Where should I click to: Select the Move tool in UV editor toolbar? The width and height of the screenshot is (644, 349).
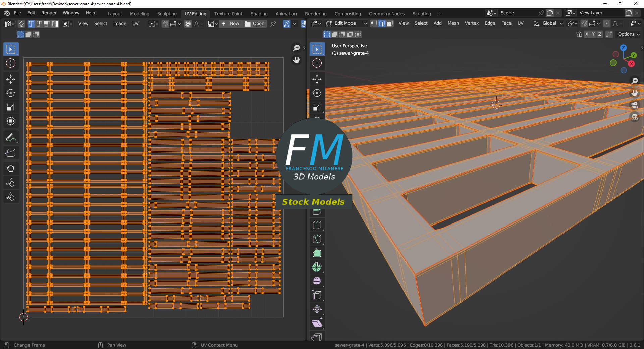point(11,79)
